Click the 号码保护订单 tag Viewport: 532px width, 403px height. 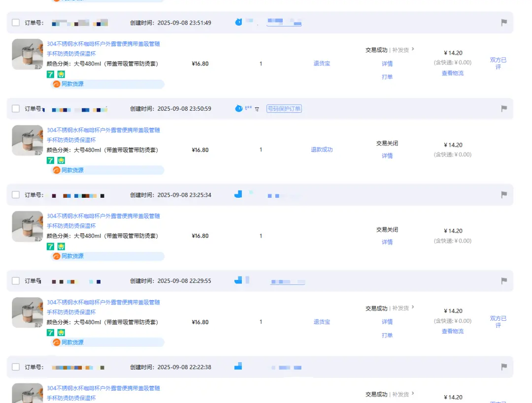(284, 109)
